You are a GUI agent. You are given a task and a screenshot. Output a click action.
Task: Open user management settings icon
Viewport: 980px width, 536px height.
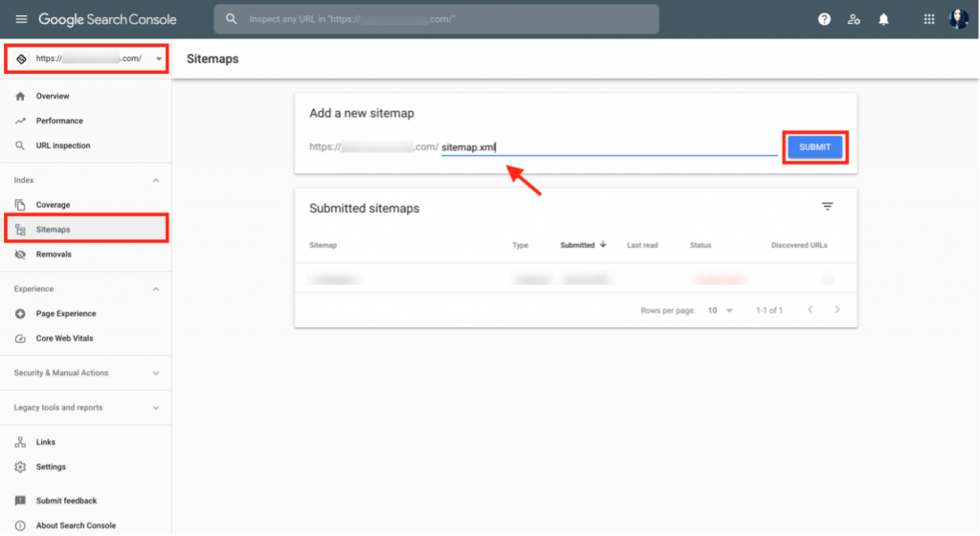click(854, 19)
